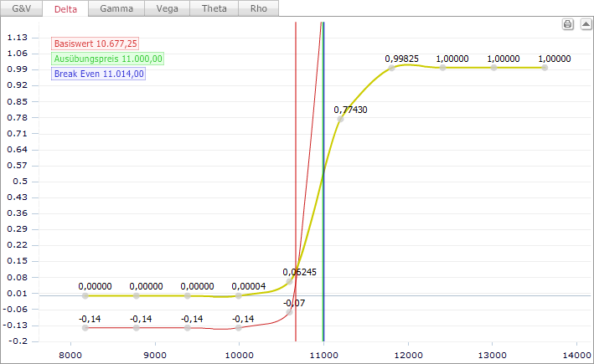Click the data point labeled 0,99825
Screen dimensions: 594x364
coord(391,68)
